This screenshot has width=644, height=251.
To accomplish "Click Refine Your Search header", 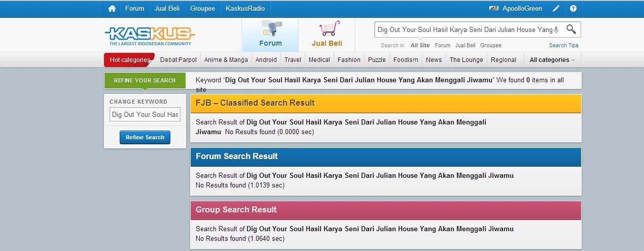I will tap(145, 80).
